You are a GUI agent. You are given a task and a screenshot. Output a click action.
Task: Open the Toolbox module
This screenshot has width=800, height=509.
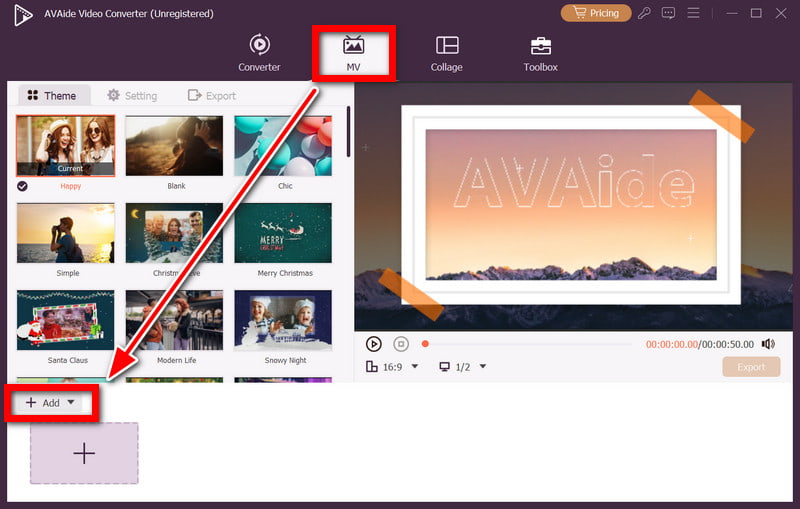pos(540,53)
